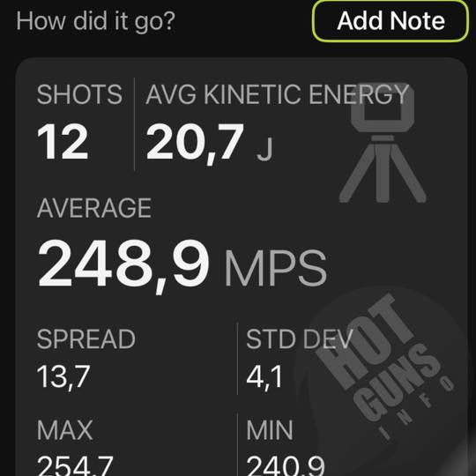Tap the max velocity value 254,7
476x476 pixels.
[75, 465]
